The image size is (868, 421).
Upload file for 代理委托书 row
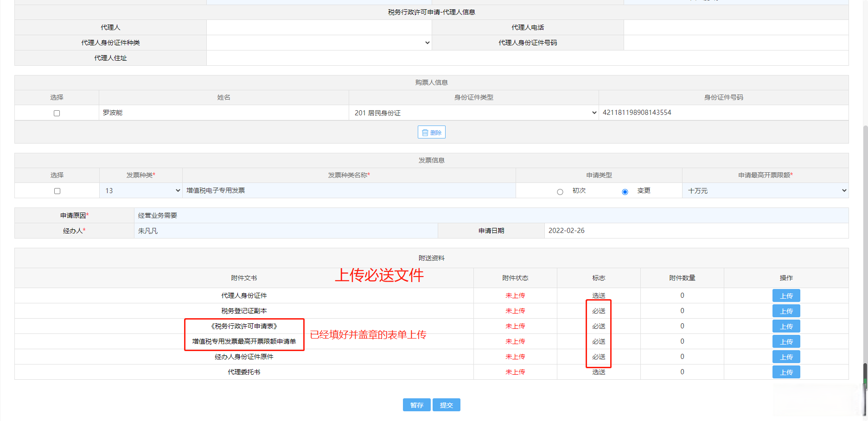[786, 372]
